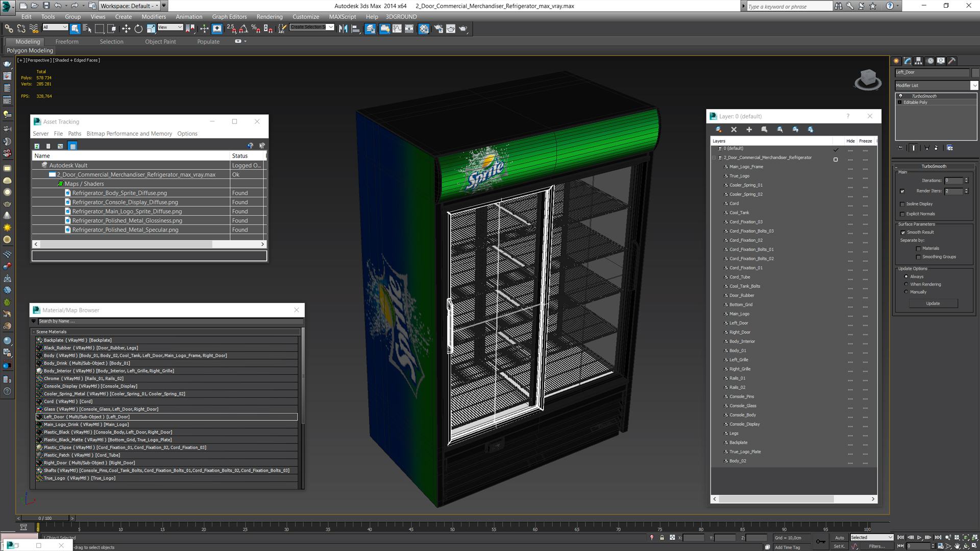Viewport: 980px width, 551px height.
Task: Click Delete layer X icon in Layer dialog
Action: 734,130
